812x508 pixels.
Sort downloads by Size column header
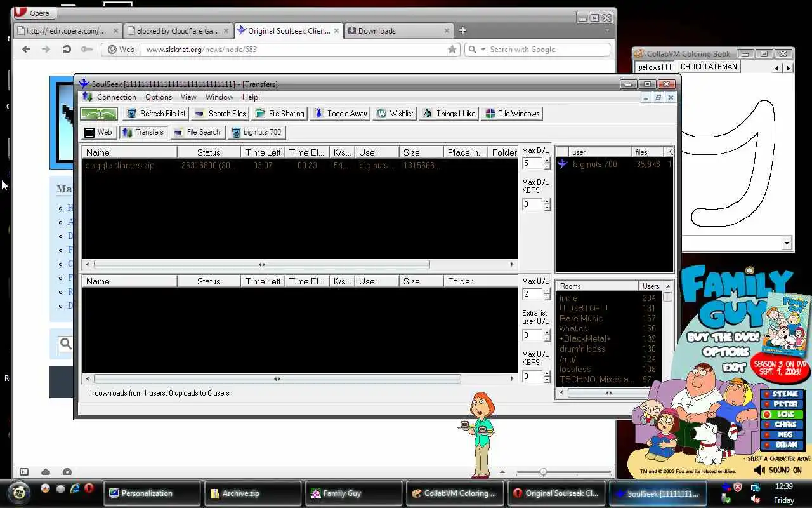point(421,152)
